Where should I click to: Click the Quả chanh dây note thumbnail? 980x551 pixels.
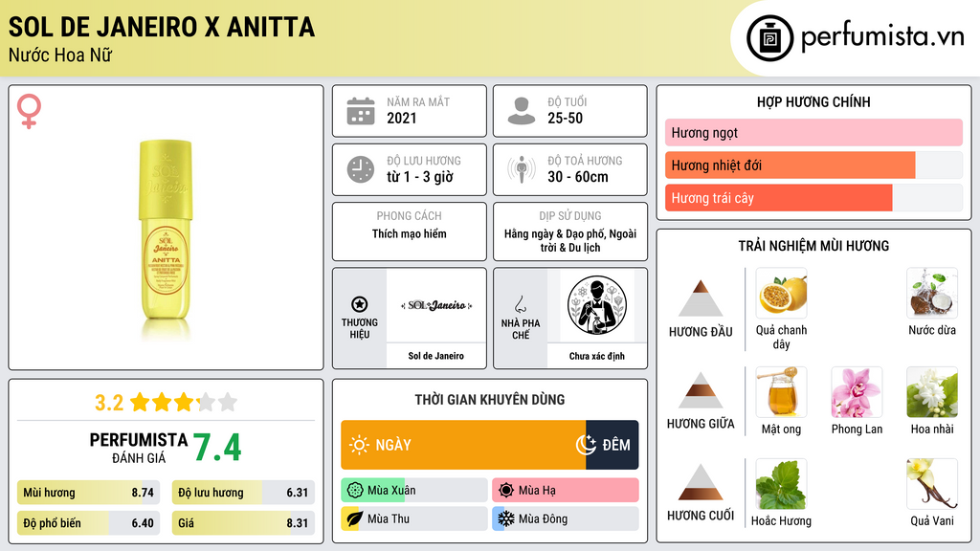(781, 293)
